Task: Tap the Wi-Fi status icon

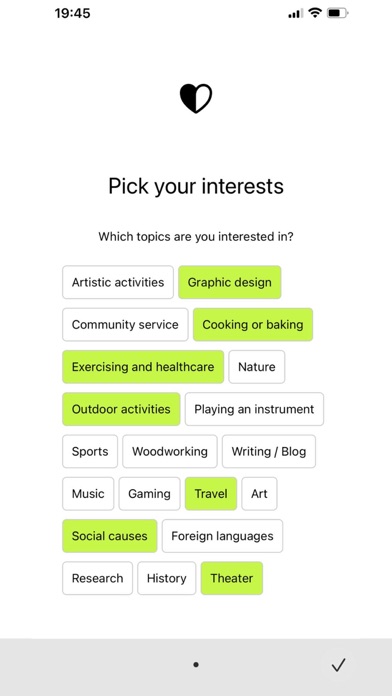Action: [315, 13]
